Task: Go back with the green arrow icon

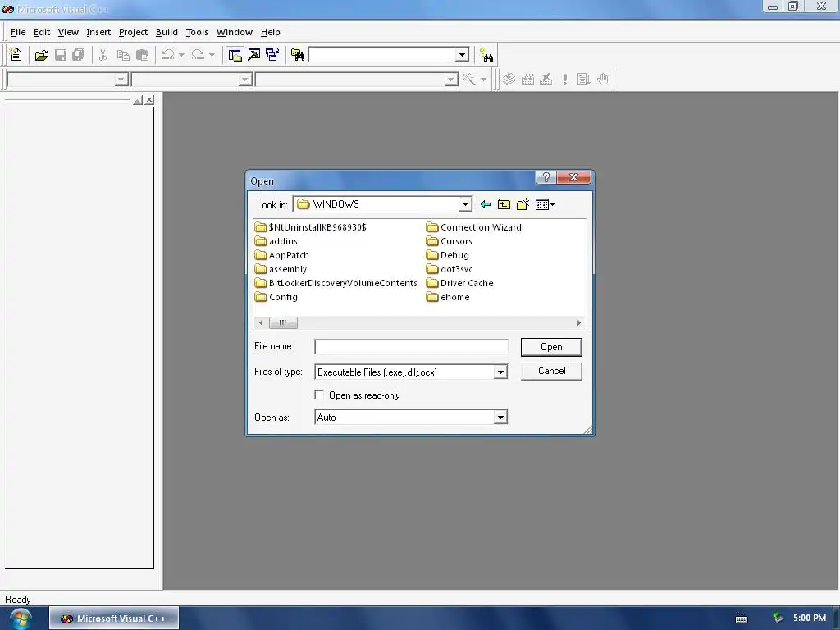Action: click(x=486, y=204)
